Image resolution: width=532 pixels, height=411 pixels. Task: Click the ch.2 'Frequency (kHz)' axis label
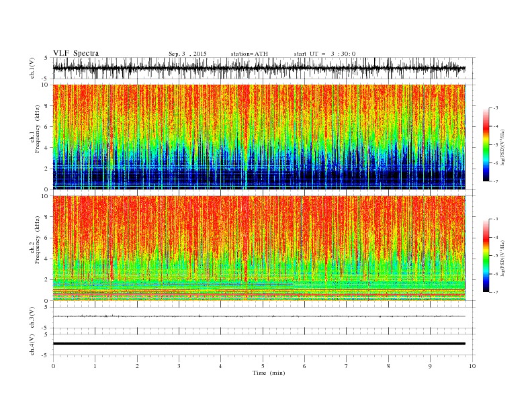click(x=38, y=240)
